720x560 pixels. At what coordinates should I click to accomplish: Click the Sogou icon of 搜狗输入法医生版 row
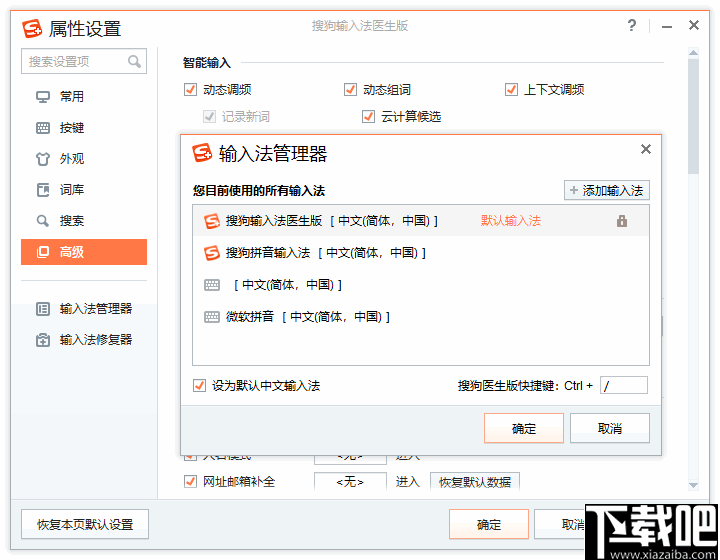[212, 221]
